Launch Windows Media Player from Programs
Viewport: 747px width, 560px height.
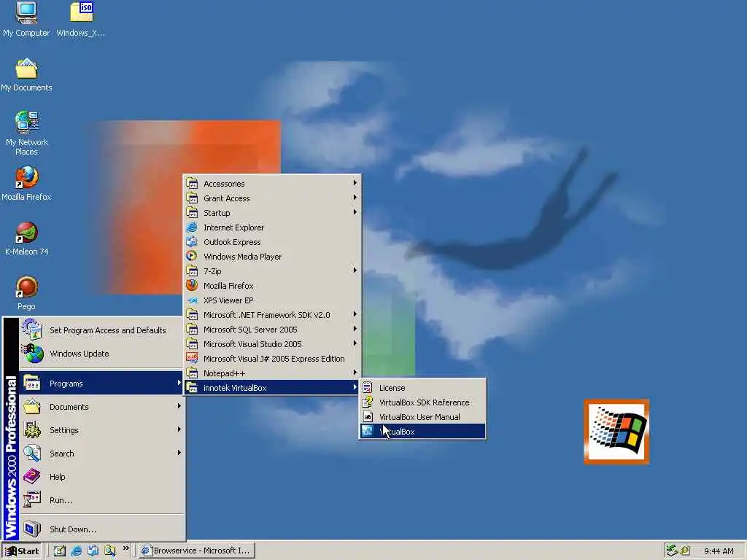coord(272,256)
